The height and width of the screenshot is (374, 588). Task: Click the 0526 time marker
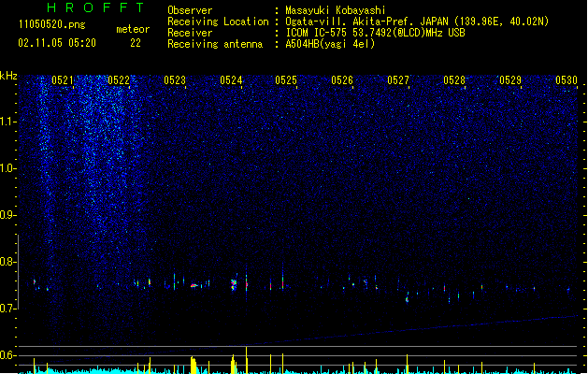tap(342, 80)
